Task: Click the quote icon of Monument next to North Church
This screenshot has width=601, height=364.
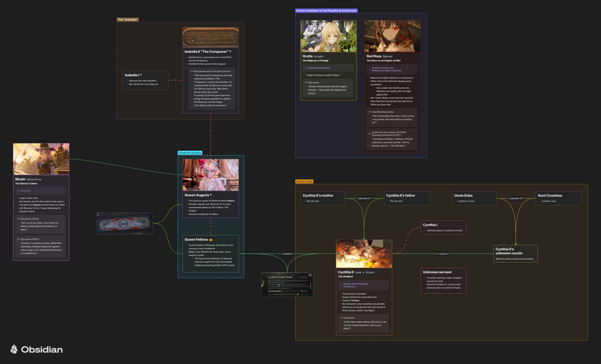Action: point(192,71)
